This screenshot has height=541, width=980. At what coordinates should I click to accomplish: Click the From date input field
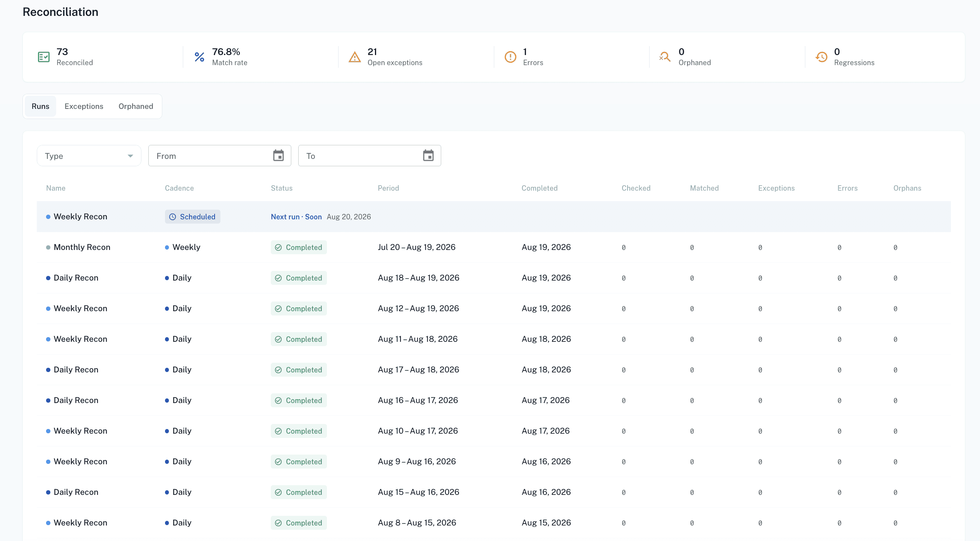(220, 156)
